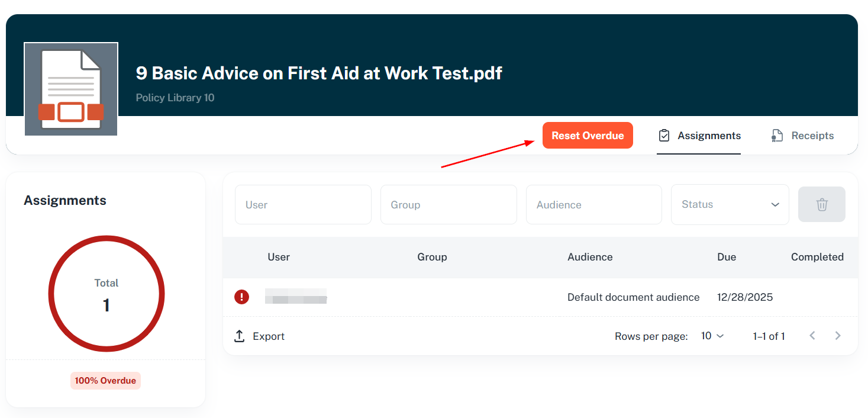Click the Assignments clipboard icon
Image resolution: width=868 pixels, height=418 pixels.
[x=664, y=136]
